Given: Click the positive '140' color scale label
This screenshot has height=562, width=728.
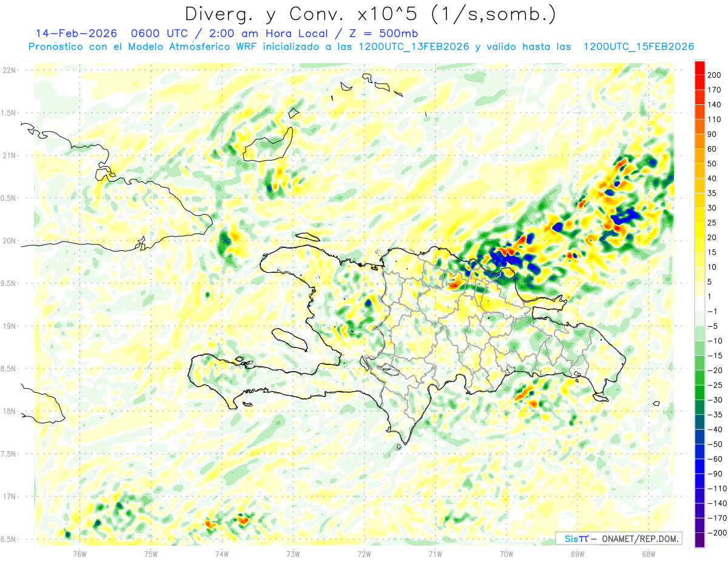Looking at the screenshot, I should pyautogui.click(x=715, y=105).
